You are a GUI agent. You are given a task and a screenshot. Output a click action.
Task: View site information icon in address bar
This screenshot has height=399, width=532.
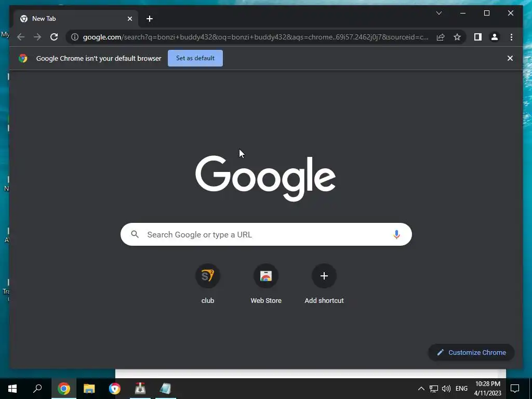(75, 37)
